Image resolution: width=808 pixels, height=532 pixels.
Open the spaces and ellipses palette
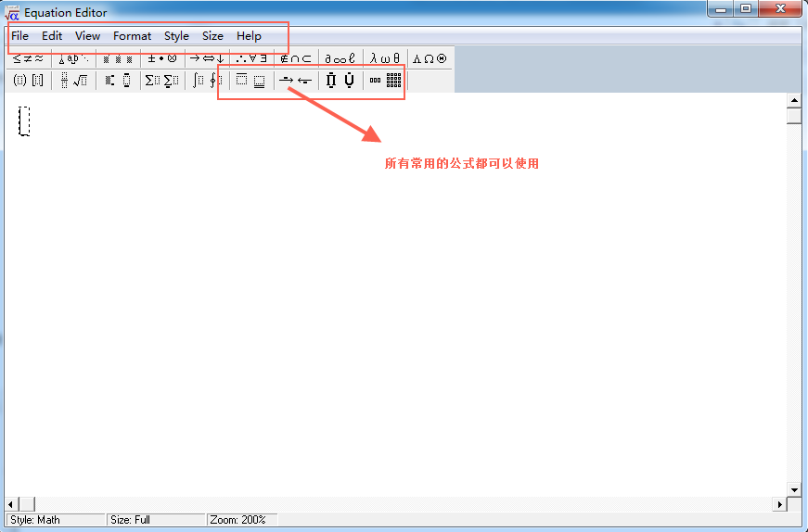pos(73,58)
